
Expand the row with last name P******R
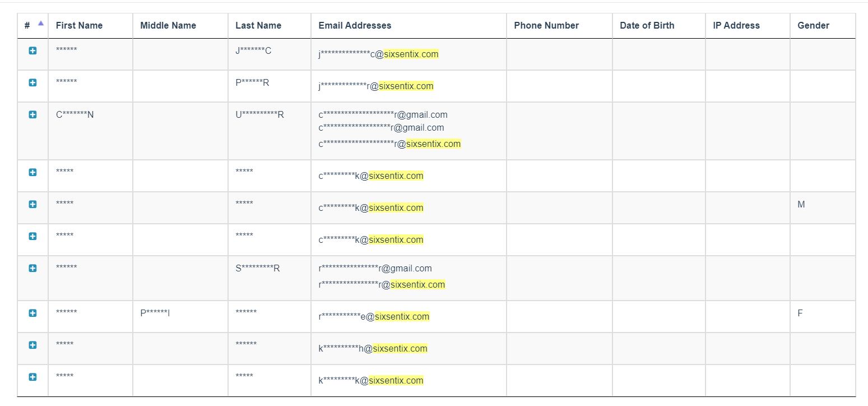(33, 82)
